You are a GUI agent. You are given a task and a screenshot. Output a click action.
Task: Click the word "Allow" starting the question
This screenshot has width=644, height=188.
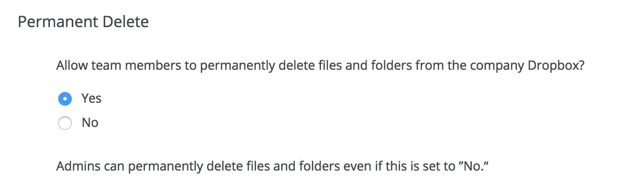[x=73, y=66]
